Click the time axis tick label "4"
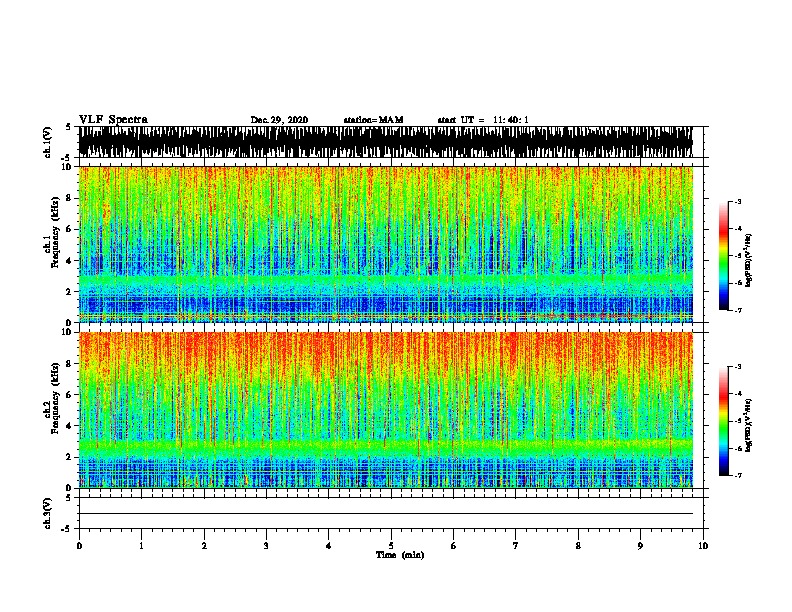Viewport: 792px width, 612px height. [x=329, y=546]
